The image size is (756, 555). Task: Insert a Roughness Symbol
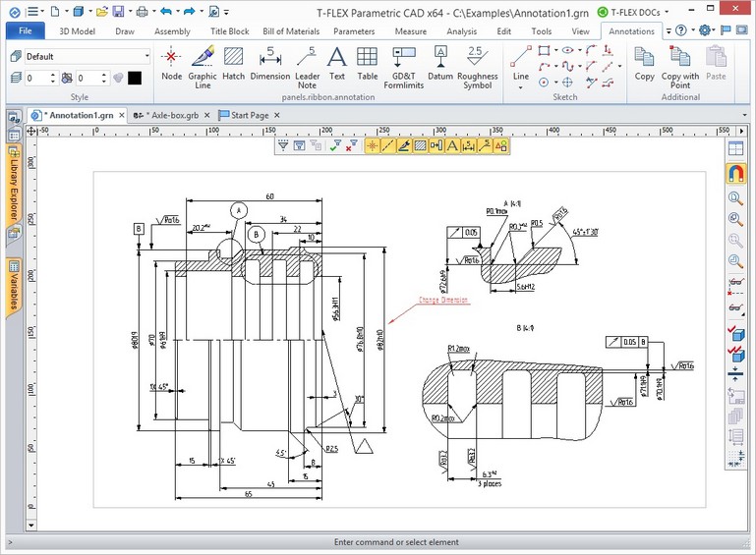pos(477,64)
